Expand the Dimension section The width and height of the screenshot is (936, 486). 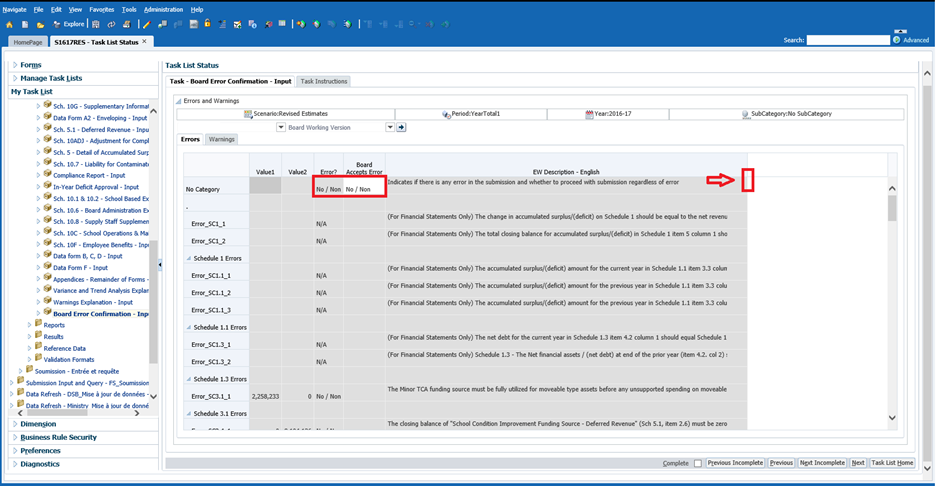coord(15,424)
